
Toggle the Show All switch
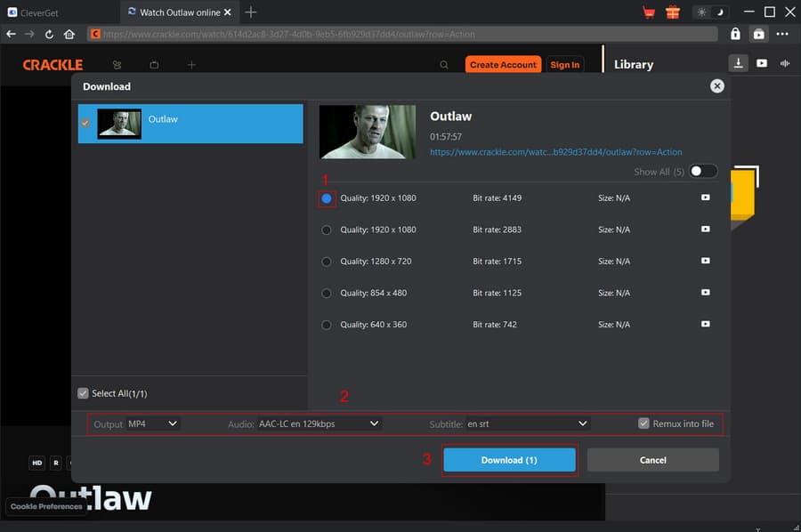702,172
